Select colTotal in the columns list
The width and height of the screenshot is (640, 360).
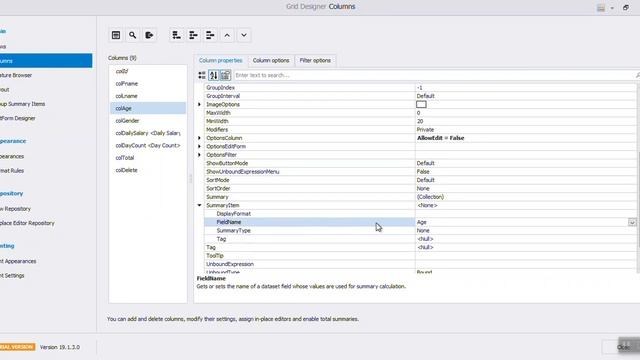tap(148, 158)
